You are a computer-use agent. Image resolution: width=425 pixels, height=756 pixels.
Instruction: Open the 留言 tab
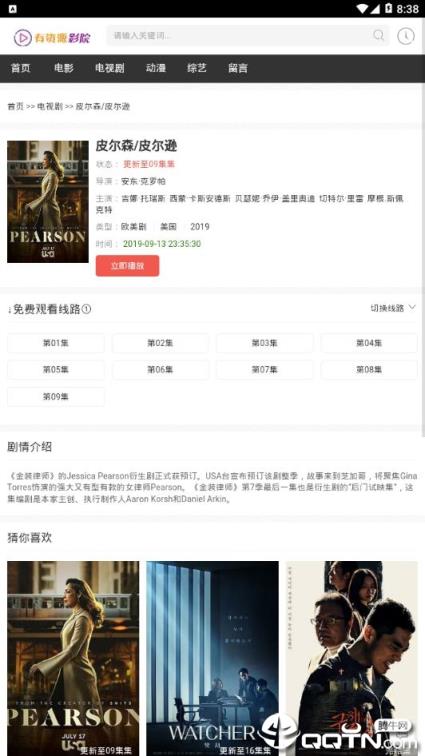coord(238,68)
